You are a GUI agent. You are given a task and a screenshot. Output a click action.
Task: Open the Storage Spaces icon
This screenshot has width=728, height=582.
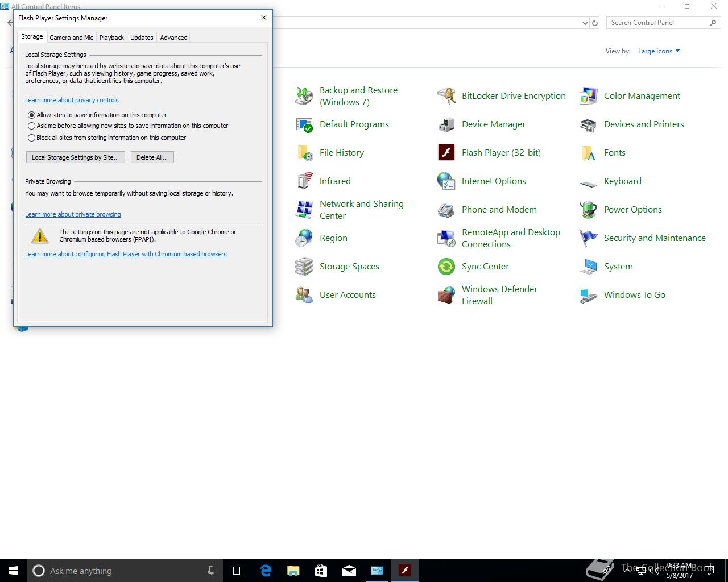[x=304, y=267]
